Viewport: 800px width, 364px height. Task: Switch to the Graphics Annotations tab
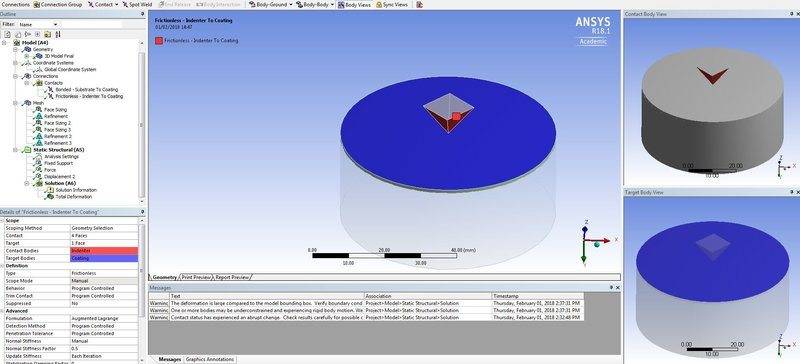click(x=210, y=359)
